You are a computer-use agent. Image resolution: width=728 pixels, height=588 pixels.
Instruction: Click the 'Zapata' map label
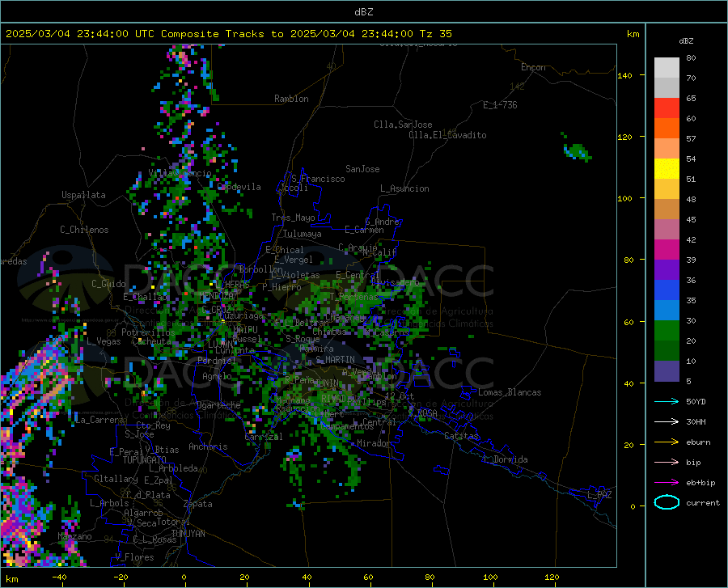(x=198, y=504)
